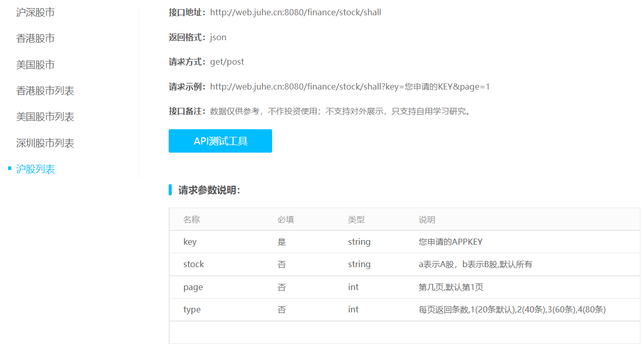This screenshot has width=644, height=347.
Task: Click the 名称 column header
Action: [192, 220]
